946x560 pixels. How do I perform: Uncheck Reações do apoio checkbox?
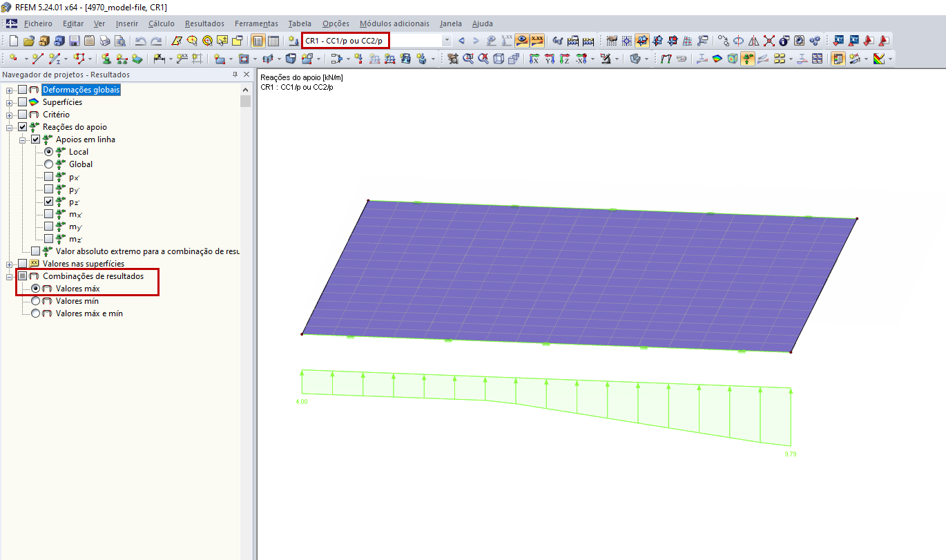point(23,127)
